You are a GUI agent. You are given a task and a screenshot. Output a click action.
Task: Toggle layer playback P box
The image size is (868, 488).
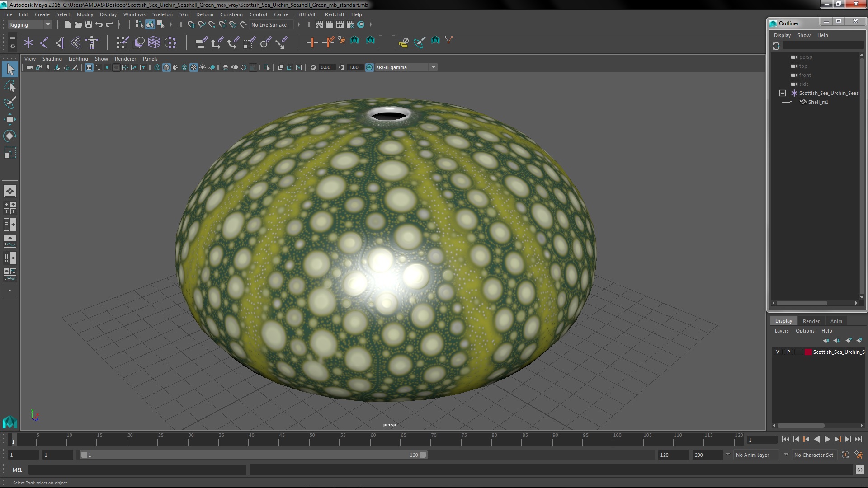788,352
